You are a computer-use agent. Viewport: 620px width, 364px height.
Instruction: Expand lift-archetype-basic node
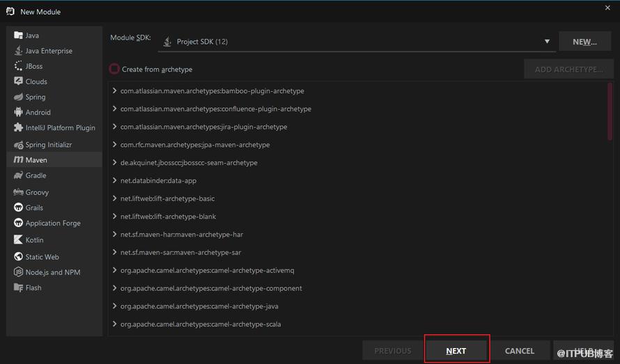pyautogui.click(x=114, y=198)
